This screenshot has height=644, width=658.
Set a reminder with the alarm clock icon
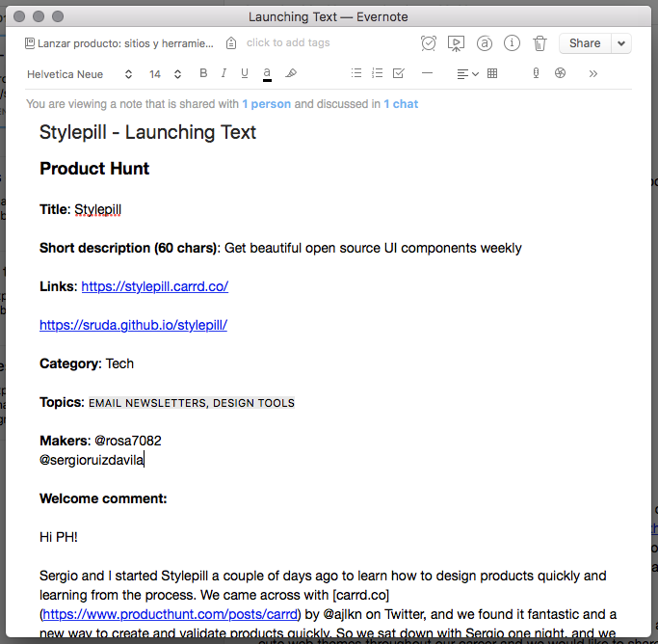coord(429,43)
